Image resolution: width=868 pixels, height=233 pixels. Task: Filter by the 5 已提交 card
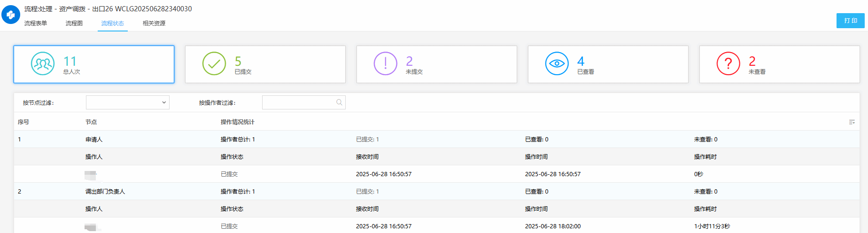coord(265,64)
